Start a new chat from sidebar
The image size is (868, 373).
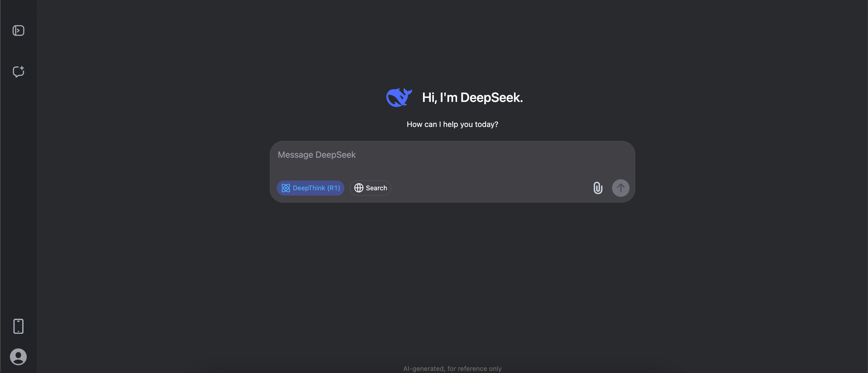(18, 71)
